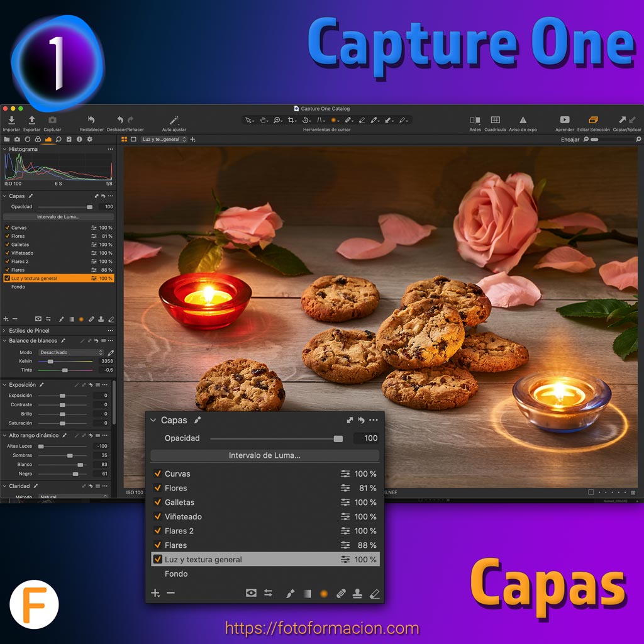Switch to the Antes view in the toolbar
The height and width of the screenshot is (644, 644).
coord(474,120)
